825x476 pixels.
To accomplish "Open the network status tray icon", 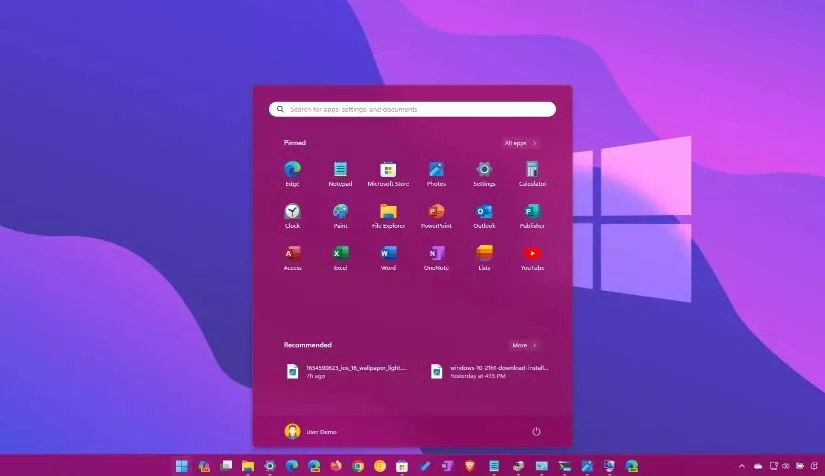I will click(x=773, y=466).
